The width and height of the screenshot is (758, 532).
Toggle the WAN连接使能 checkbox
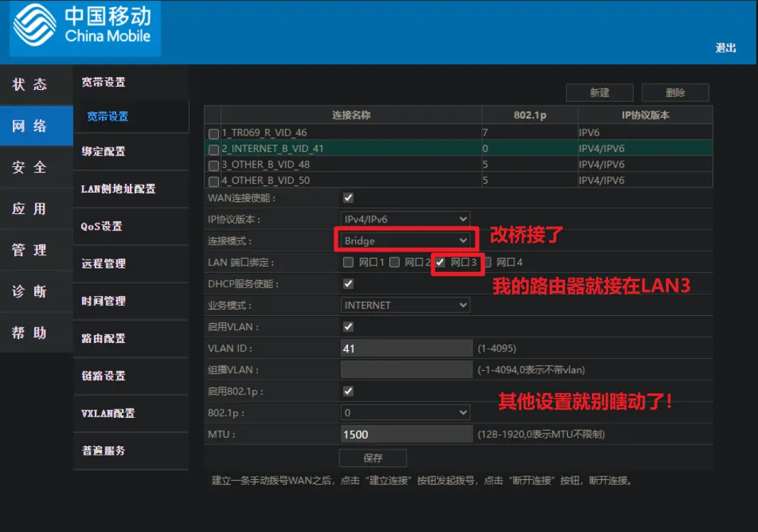(349, 198)
